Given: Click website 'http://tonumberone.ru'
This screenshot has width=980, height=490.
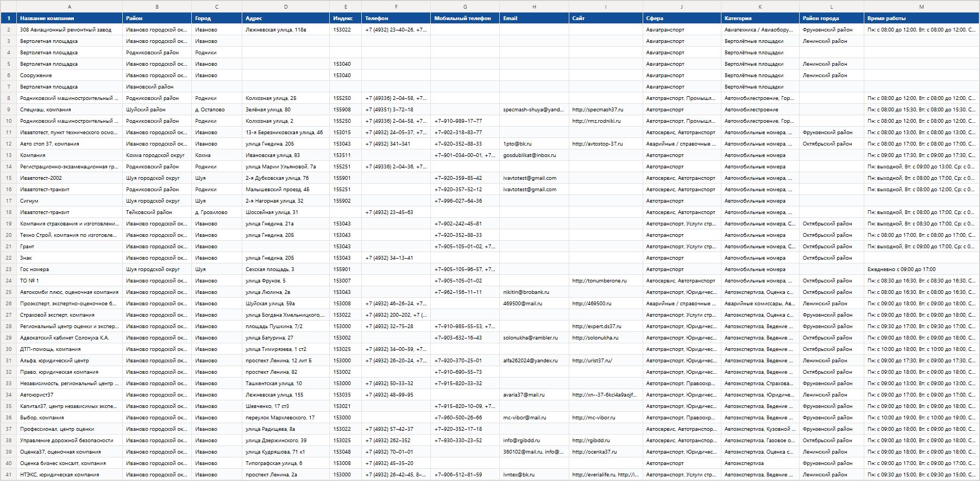Looking at the screenshot, I should point(606,281).
